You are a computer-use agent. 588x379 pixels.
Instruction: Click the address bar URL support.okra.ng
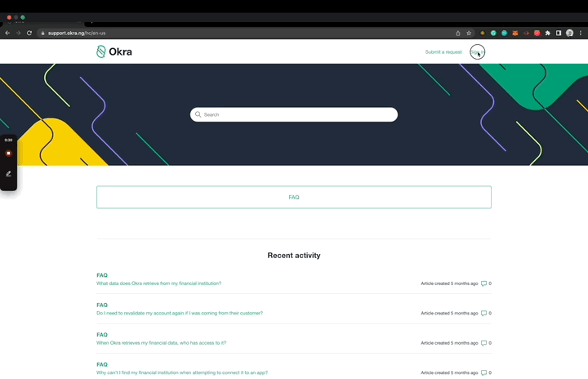coord(77,33)
